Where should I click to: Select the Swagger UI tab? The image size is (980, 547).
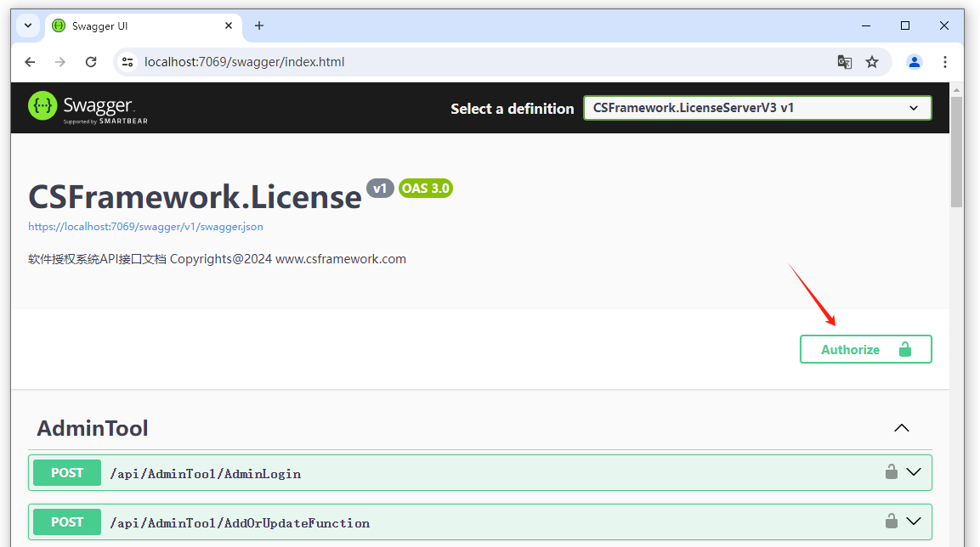coord(143,26)
